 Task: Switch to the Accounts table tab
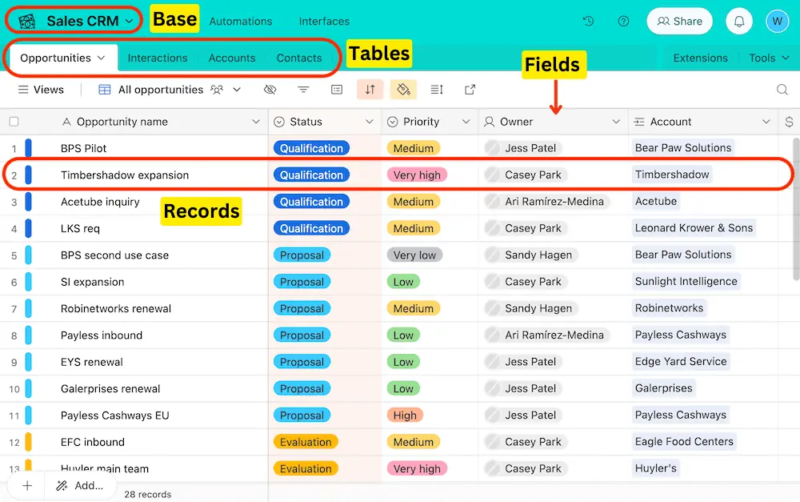pos(232,58)
